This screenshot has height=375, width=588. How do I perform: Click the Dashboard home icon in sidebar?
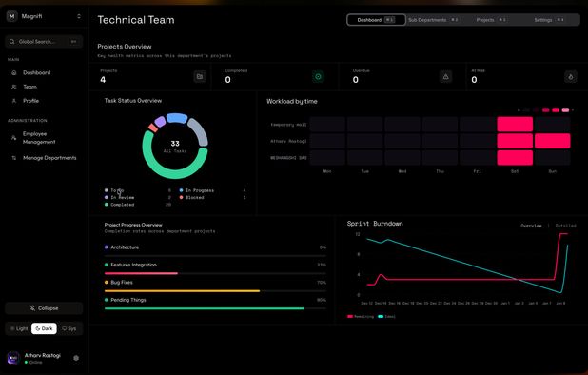click(x=14, y=72)
